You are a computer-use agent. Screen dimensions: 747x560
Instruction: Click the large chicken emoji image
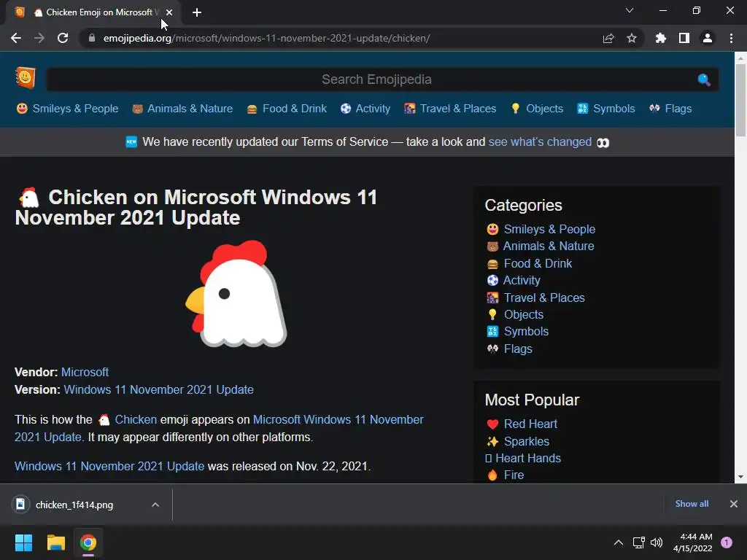point(237,294)
